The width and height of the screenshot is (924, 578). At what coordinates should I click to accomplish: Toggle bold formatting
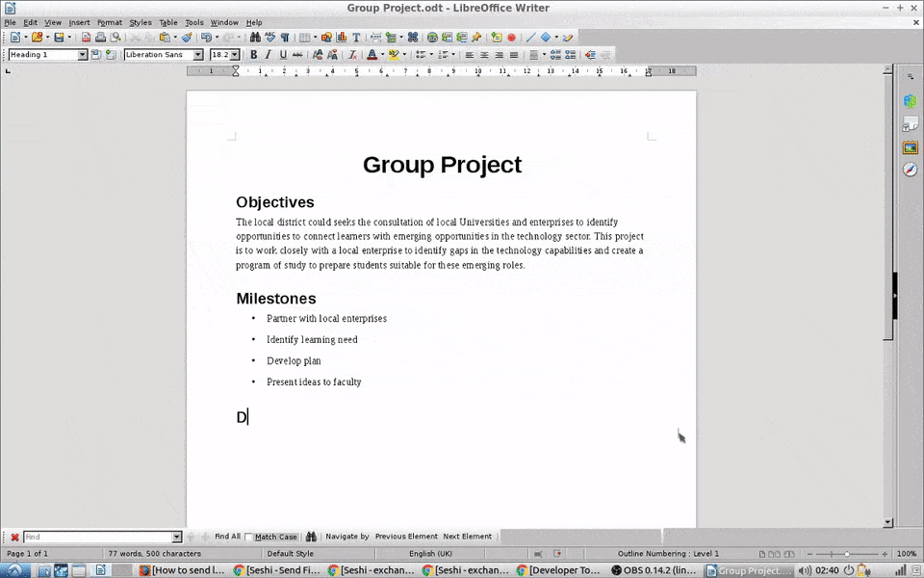point(253,54)
